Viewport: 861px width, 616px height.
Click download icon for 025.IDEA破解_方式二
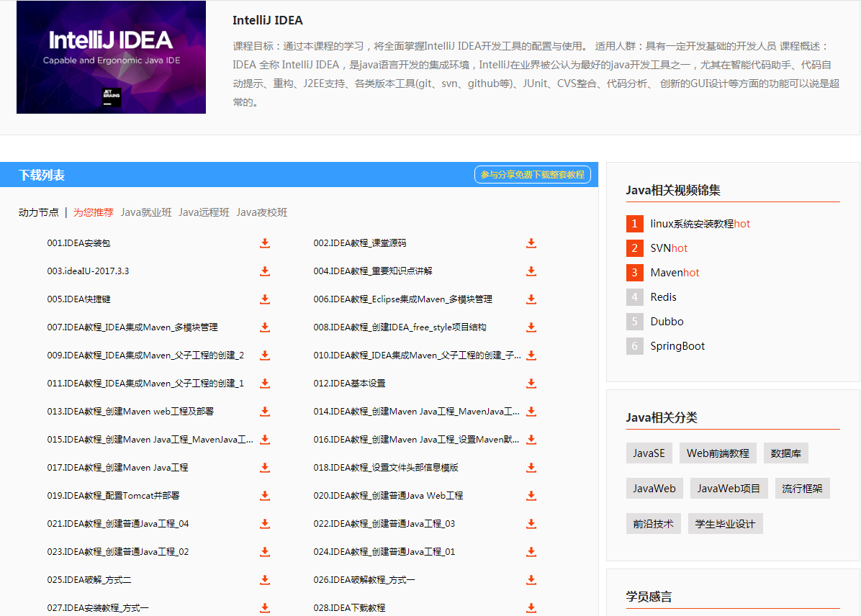point(265,580)
